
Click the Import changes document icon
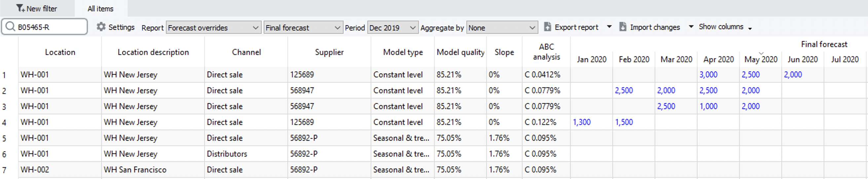click(x=623, y=27)
